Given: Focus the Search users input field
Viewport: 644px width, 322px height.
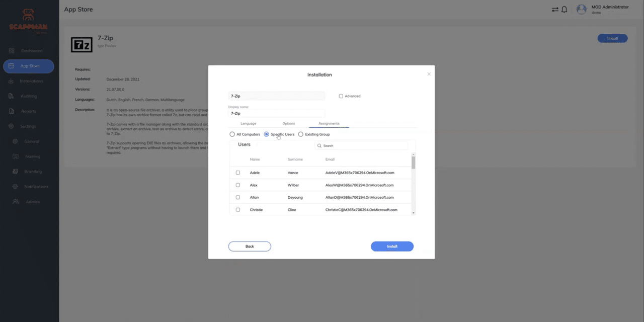Looking at the screenshot, I should tap(361, 145).
